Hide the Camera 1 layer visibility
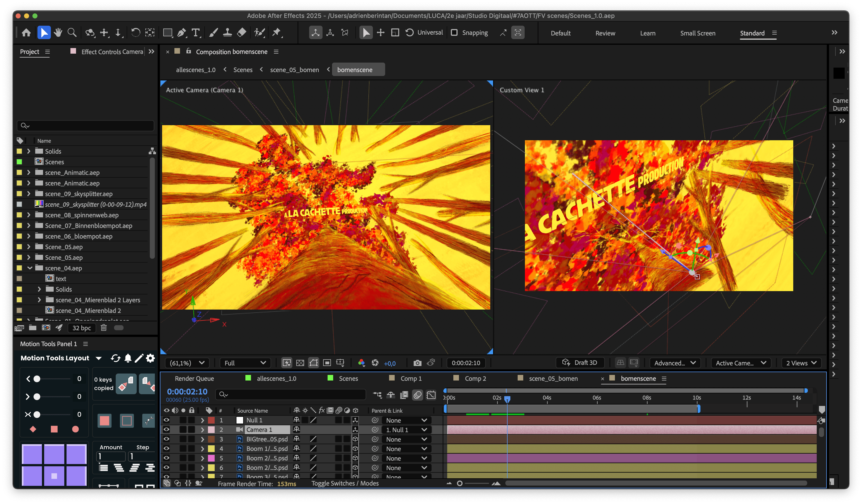The width and height of the screenshot is (862, 504). click(x=167, y=429)
